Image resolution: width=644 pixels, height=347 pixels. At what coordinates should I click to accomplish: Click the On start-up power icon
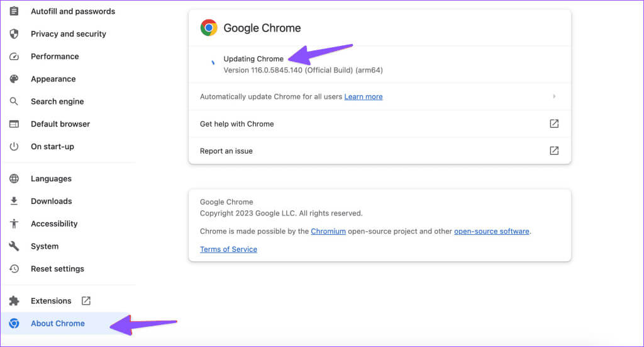pyautogui.click(x=14, y=146)
